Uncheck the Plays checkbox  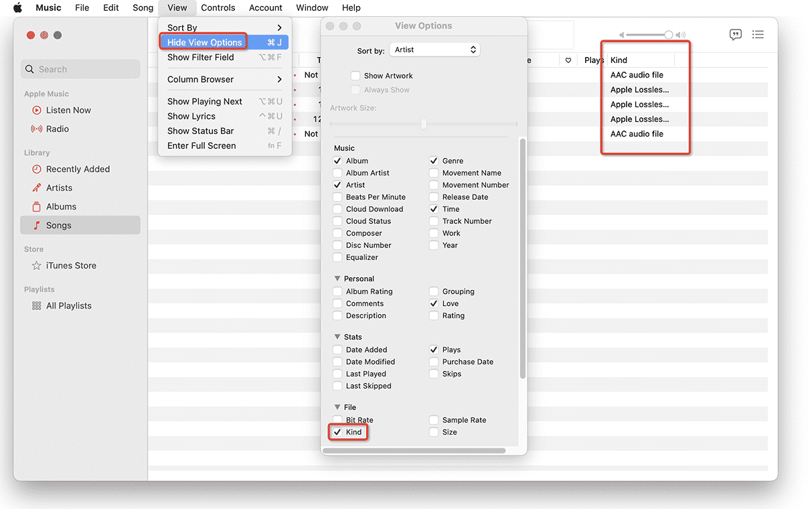(434, 350)
